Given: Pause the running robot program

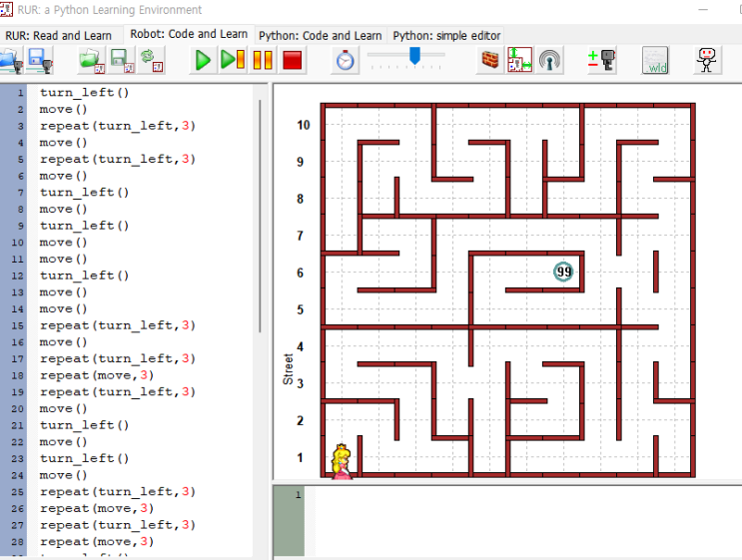Looking at the screenshot, I should pyautogui.click(x=262, y=61).
